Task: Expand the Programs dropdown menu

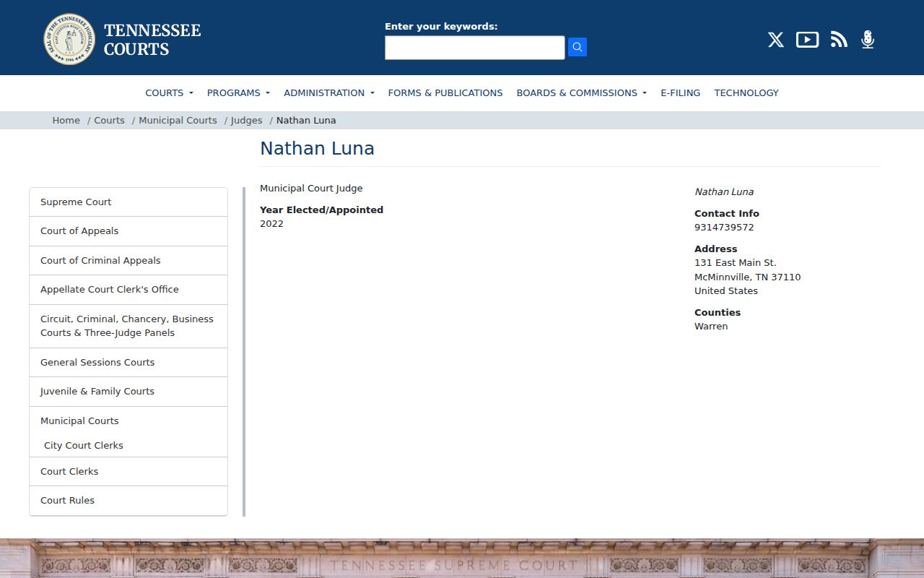Action: pos(238,92)
